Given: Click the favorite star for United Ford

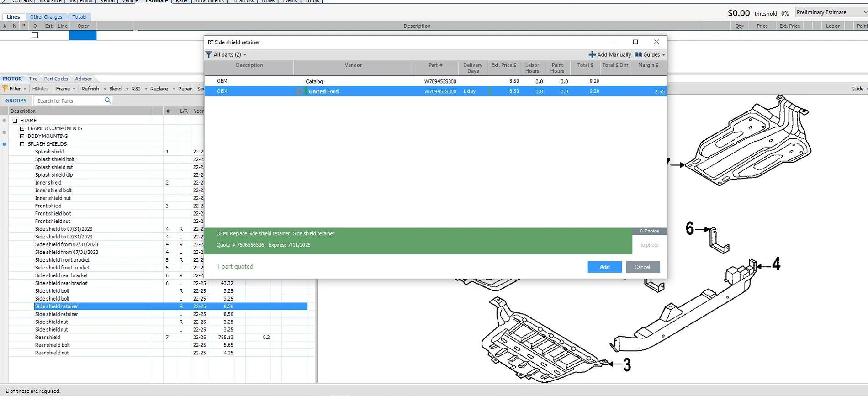Looking at the screenshot, I should click(300, 91).
